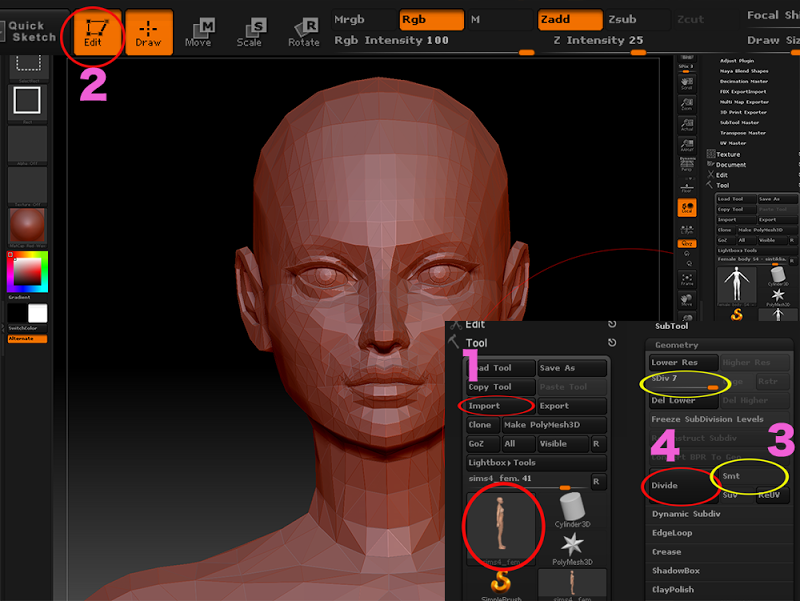Activate the Edit mode button
800x601 pixels.
98,31
